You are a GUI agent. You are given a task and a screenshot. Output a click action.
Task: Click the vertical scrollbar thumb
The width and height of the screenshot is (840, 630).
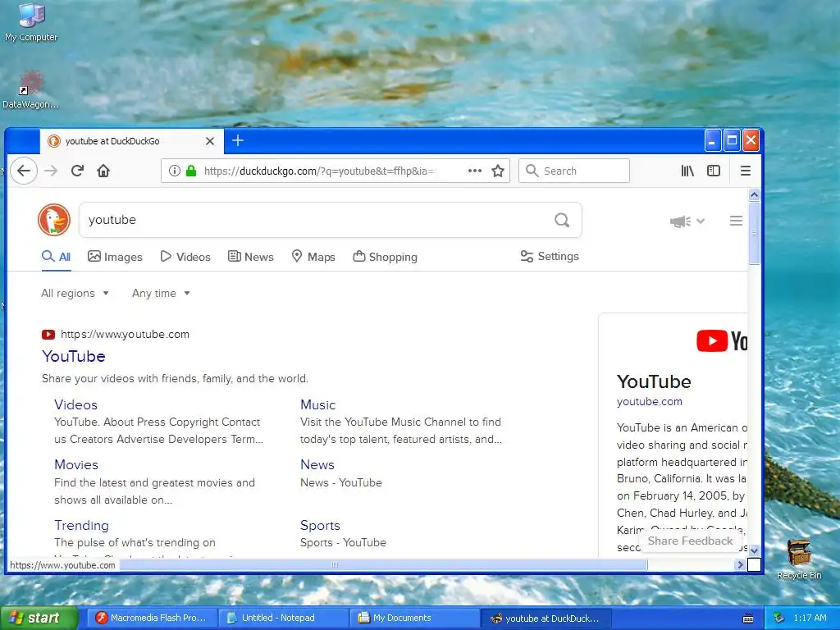coord(755,233)
